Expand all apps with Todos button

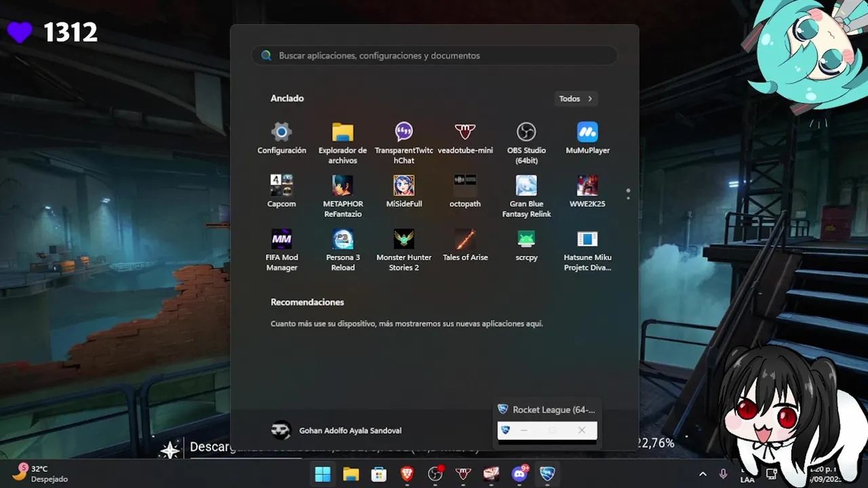point(576,99)
